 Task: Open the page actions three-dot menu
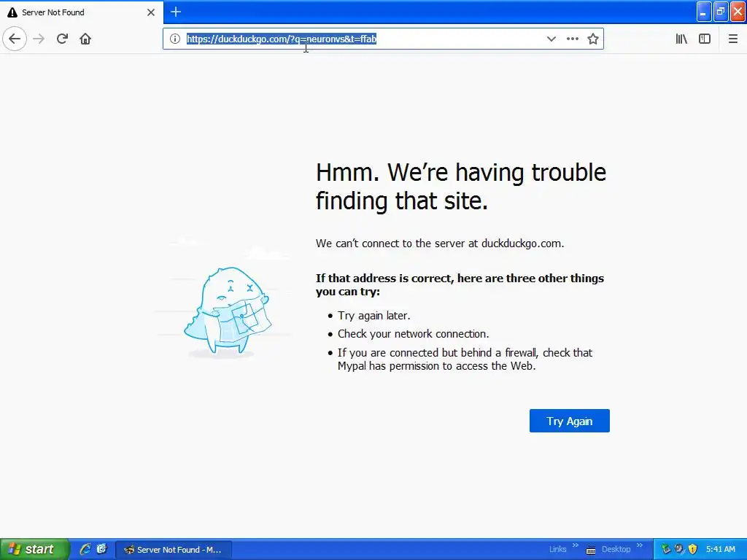pyautogui.click(x=572, y=39)
